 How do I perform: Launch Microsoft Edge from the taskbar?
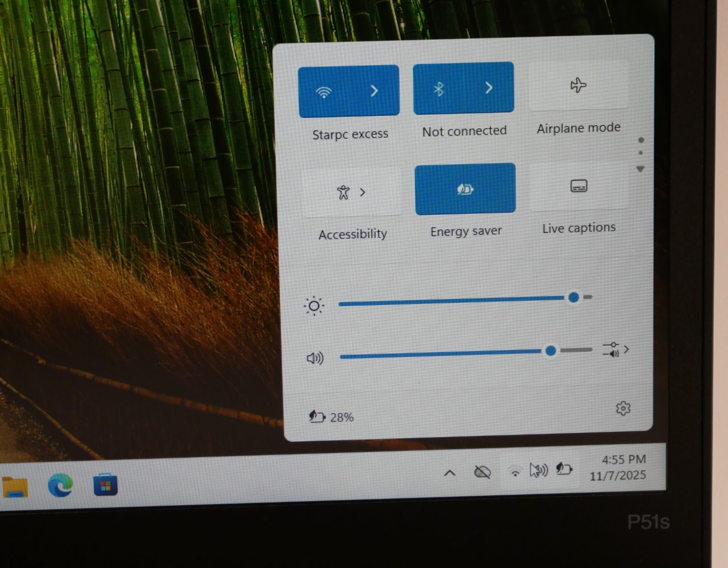(61, 485)
